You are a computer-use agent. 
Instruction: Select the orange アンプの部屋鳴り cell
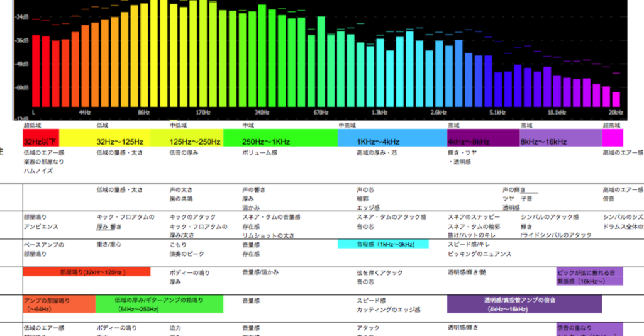tap(59, 305)
